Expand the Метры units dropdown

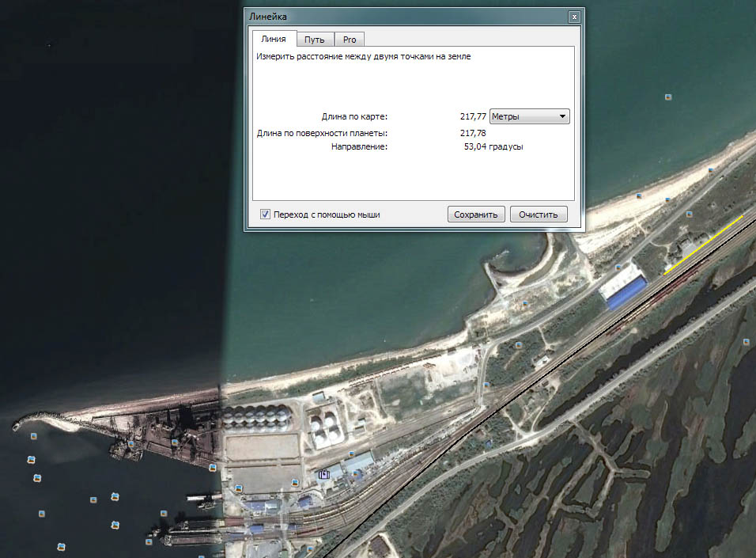coord(530,116)
